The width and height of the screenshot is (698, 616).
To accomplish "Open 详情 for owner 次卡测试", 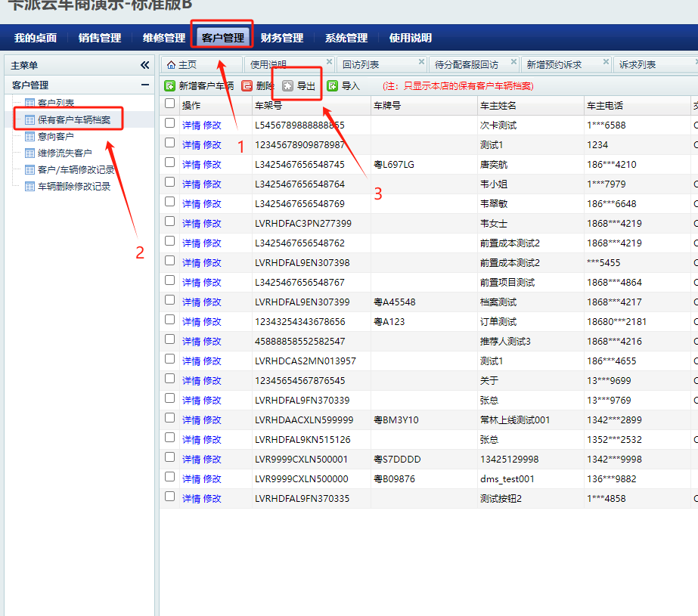I will click(x=191, y=125).
